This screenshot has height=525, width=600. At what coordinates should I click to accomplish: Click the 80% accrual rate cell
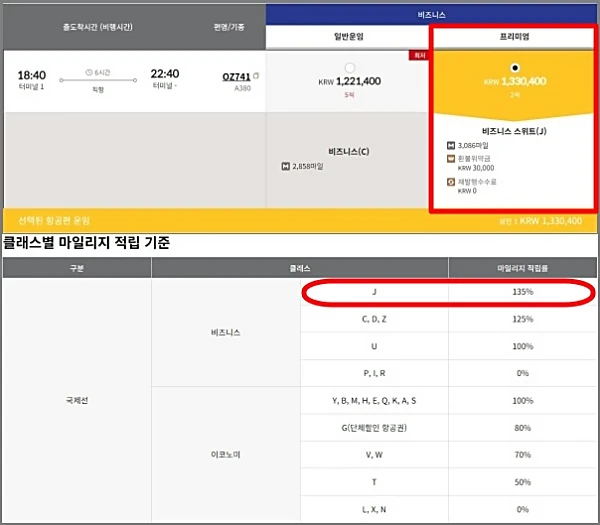tap(523, 428)
